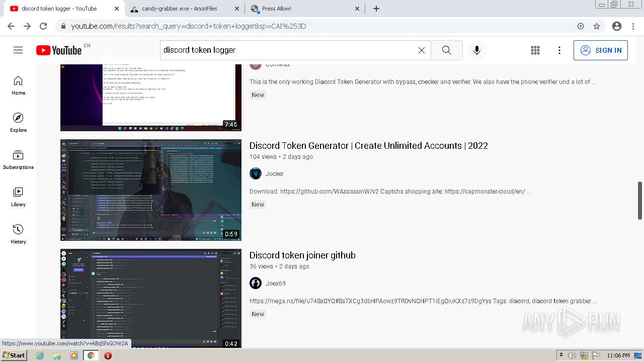This screenshot has height=362, width=644.
Task: Open the Joex69 channel name link
Action: [276, 283]
